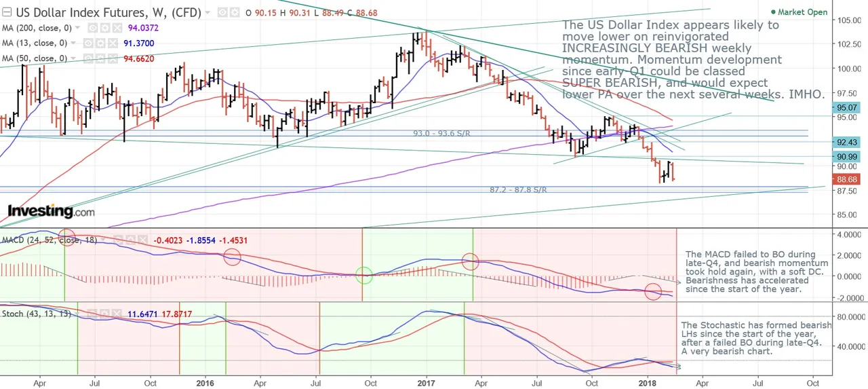Image resolution: width=868 pixels, height=389 pixels.
Task: Open settings gear for US Dollar Index Futures series
Action: [x=234, y=13]
